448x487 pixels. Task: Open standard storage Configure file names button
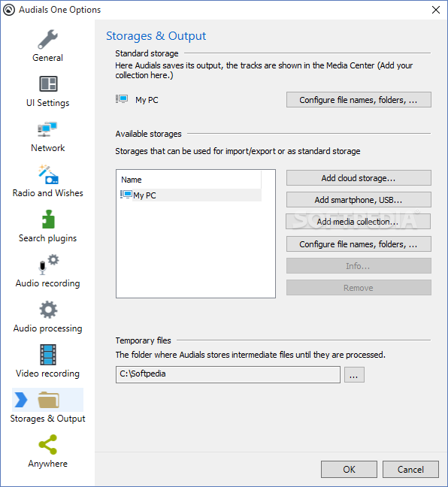[x=359, y=100]
